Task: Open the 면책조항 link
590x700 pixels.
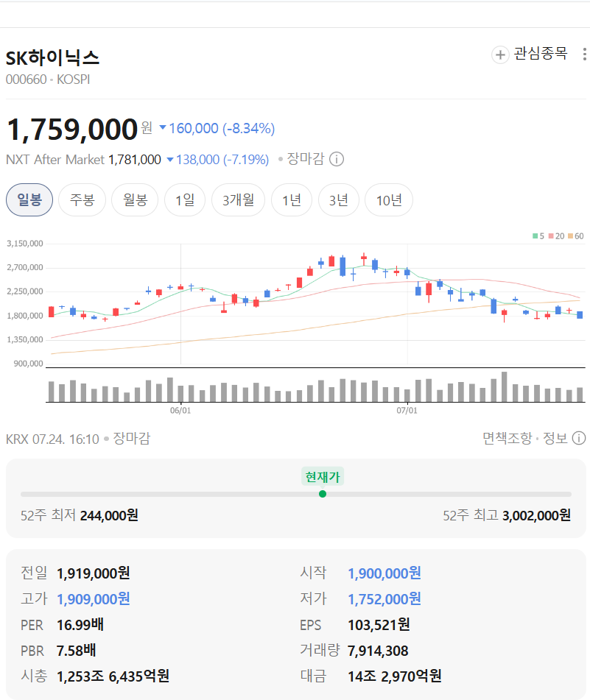Action: tap(508, 438)
